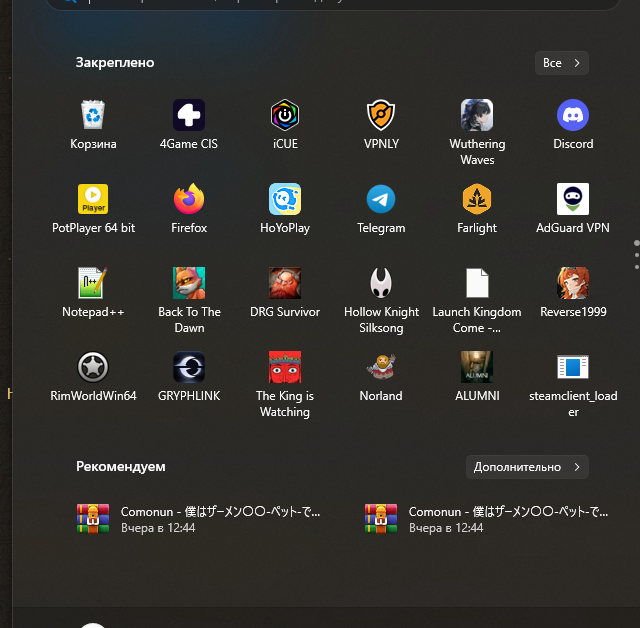
Task: Launch Reverse1999 game icon
Action: tap(573, 283)
